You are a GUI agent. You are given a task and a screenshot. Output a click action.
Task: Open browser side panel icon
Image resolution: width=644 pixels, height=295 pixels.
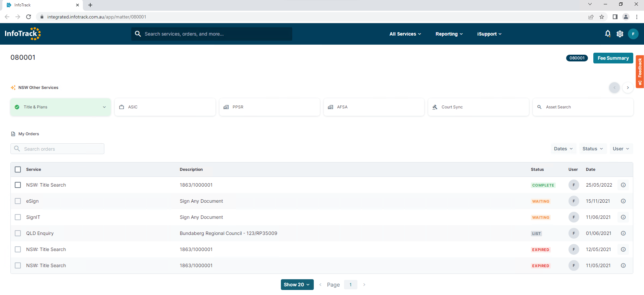[615, 17]
